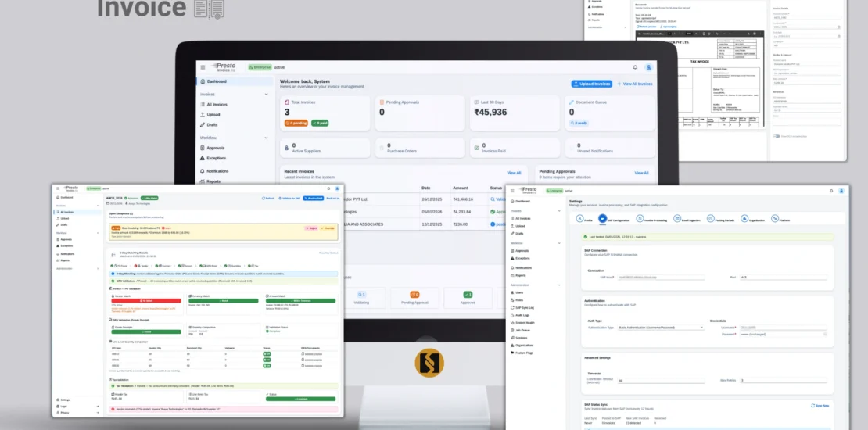Viewport: 868px width, 430px height.
Task: Toggle the switch at the bottom of the invoice details panel
Action: 776,136
